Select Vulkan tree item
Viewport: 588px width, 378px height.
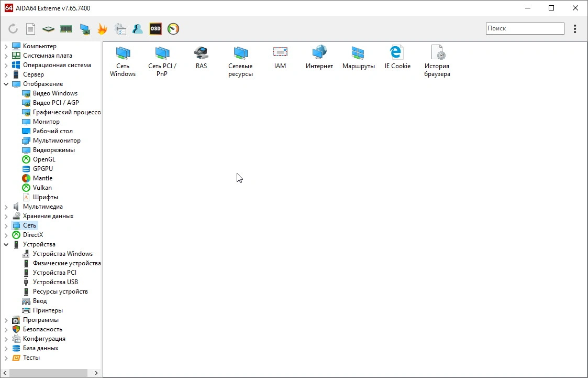pos(42,188)
